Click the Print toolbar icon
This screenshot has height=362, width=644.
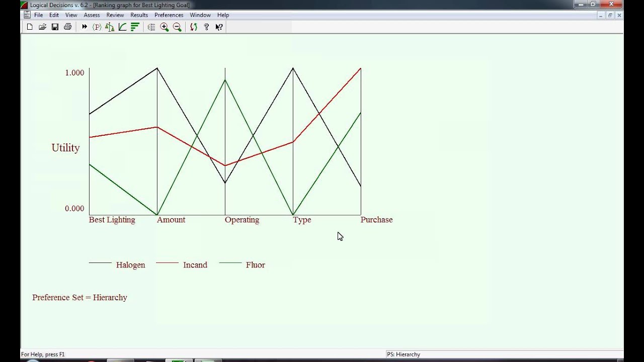tap(67, 27)
